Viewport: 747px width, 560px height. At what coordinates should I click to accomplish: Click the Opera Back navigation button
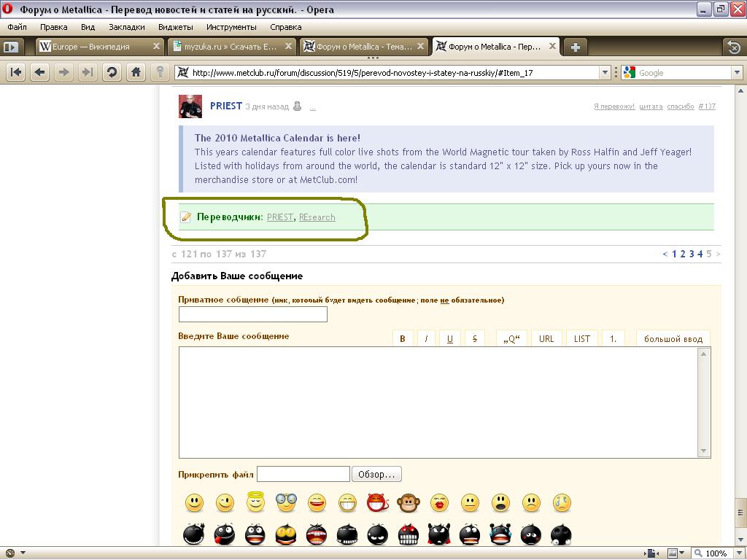tap(40, 72)
